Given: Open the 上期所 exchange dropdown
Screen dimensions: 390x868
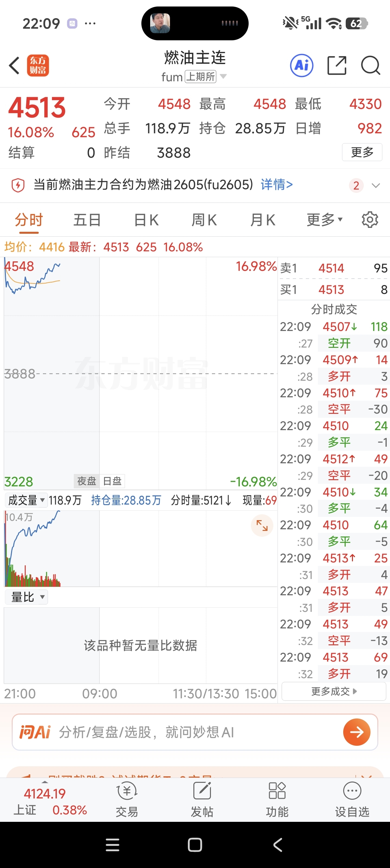Looking at the screenshot, I should click(x=205, y=76).
